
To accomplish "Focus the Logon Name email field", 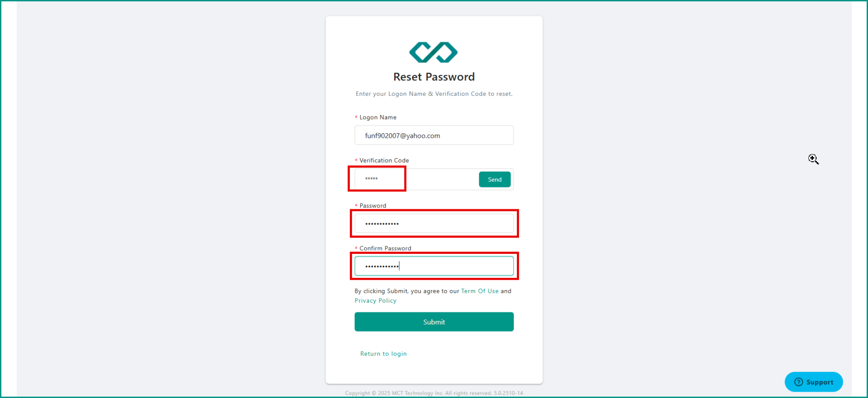I will (434, 136).
